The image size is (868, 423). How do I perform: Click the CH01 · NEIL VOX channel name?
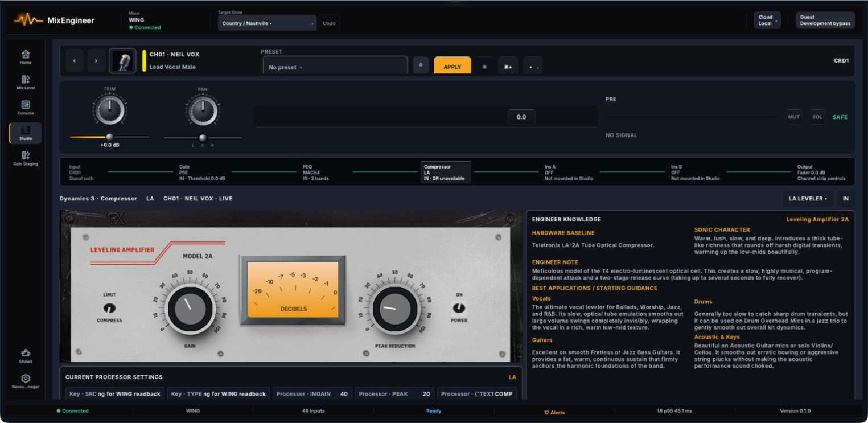pyautogui.click(x=174, y=55)
